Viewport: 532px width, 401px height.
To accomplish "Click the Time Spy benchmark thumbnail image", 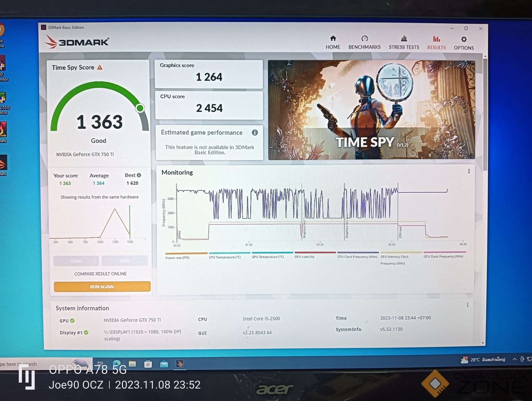I will coord(371,110).
